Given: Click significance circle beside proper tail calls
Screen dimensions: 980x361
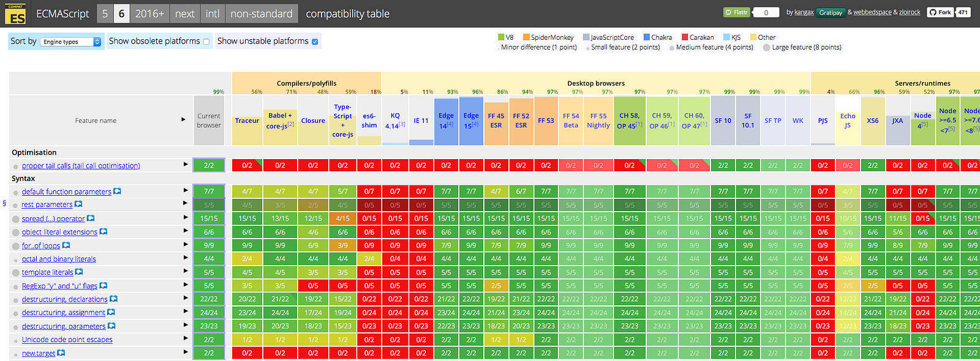Looking at the screenshot, I should (16, 166).
